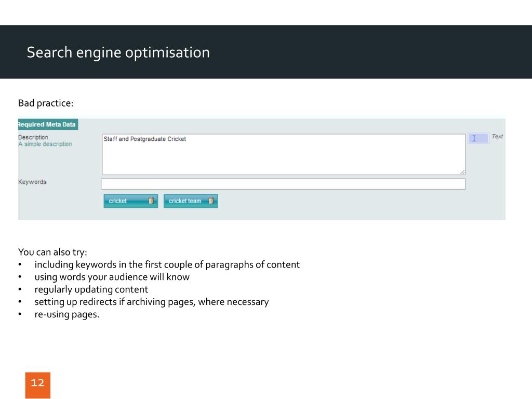This screenshot has height=399, width=532.
Task: Click 'Staff and Postgraduate Cricket' text
Action: coord(145,139)
